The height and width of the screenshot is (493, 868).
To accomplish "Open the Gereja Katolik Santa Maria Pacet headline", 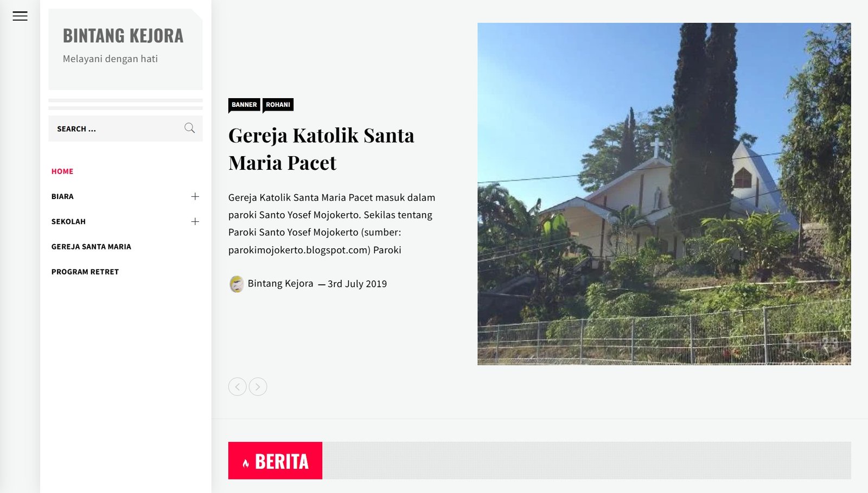I will [x=321, y=149].
